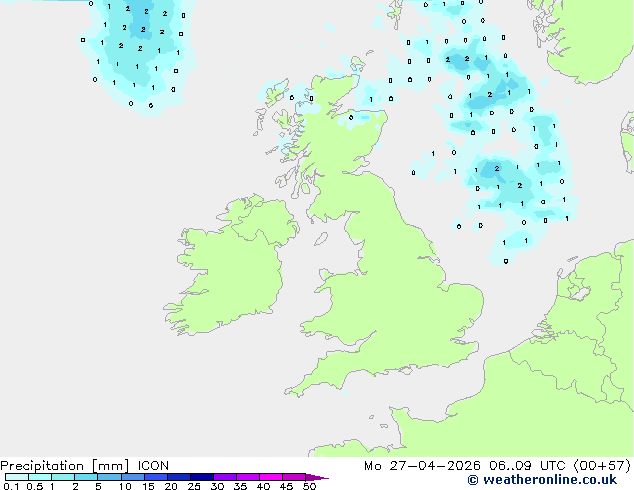The height and width of the screenshot is (490, 634).
Task: Click the '30' legend scale value
Action: tap(217, 486)
